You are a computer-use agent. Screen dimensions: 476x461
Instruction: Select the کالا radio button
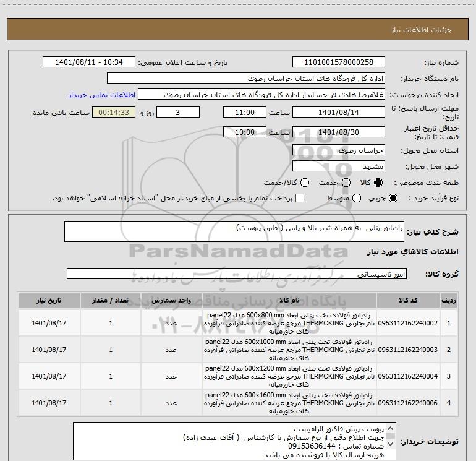378,183
